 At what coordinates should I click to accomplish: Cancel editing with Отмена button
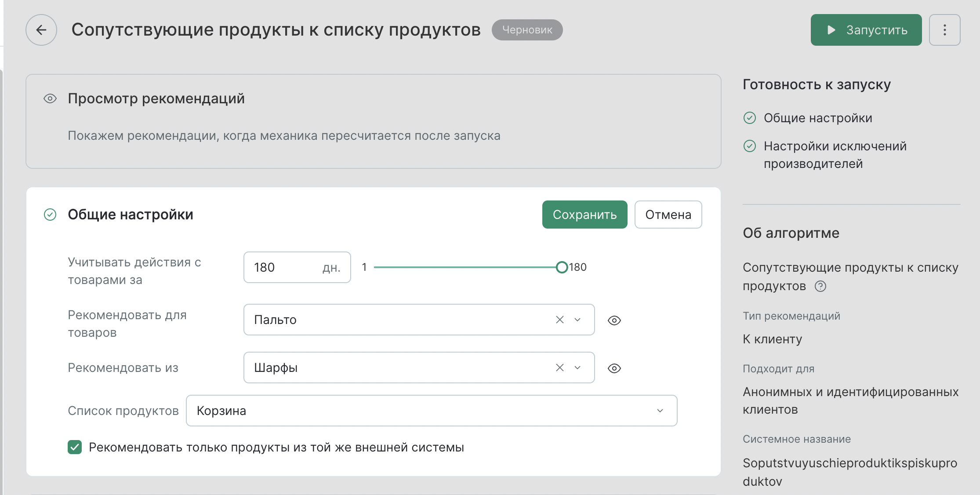tap(668, 215)
